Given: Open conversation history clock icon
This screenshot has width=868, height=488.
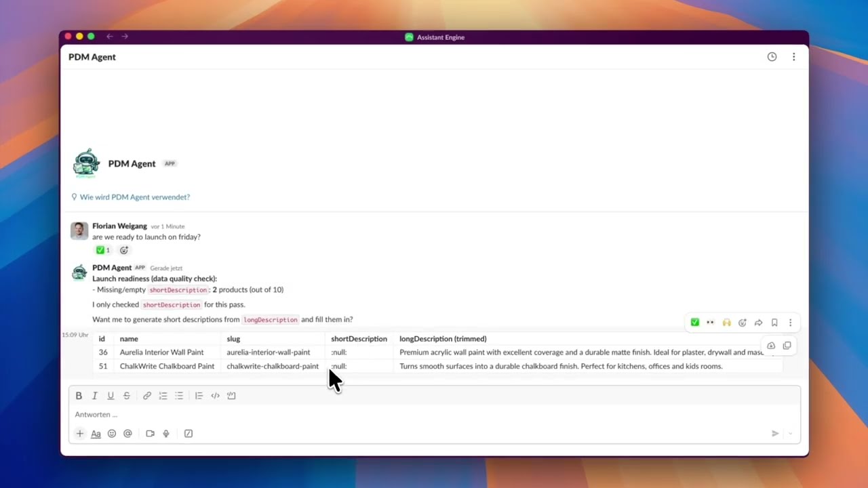Looking at the screenshot, I should 772,57.
